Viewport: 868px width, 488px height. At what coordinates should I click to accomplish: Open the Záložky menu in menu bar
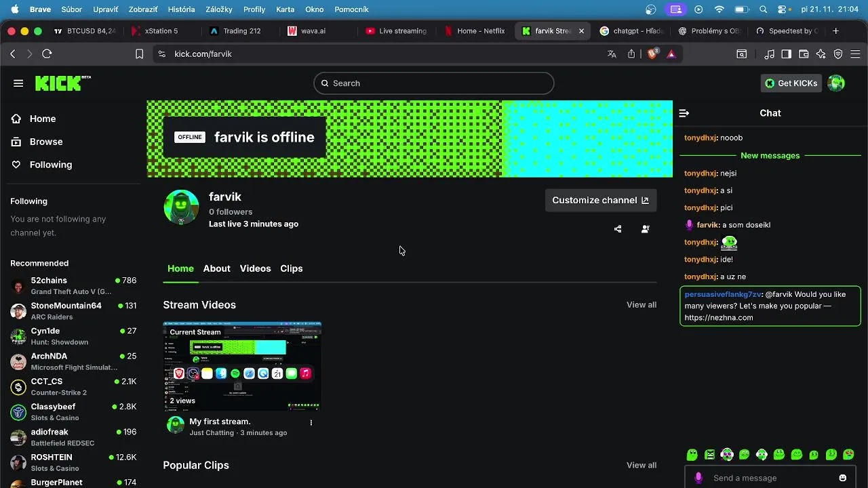point(218,9)
